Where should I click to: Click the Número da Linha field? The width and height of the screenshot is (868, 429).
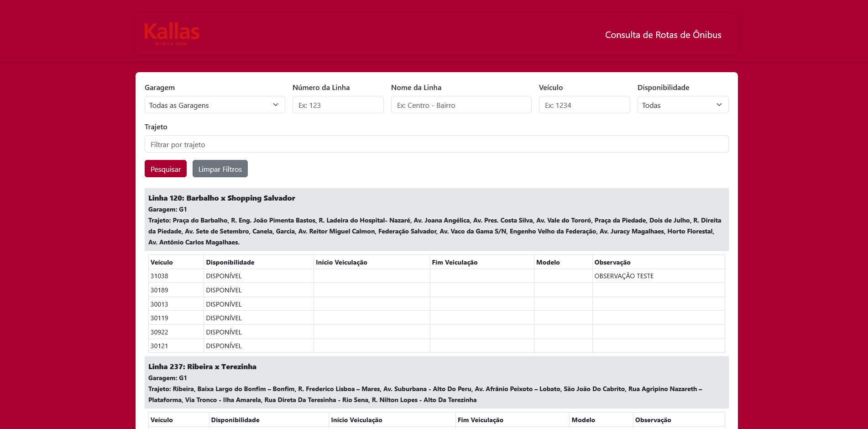[338, 105]
